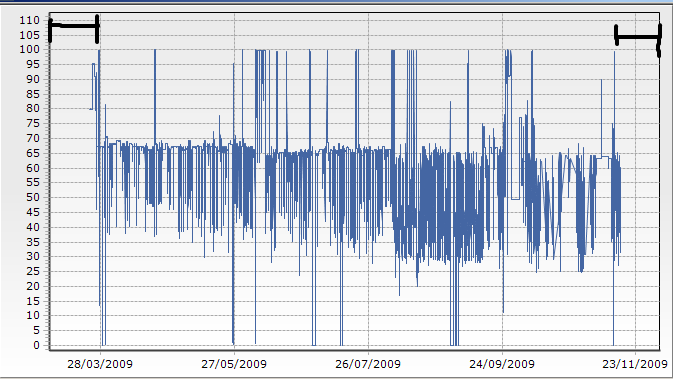Click the 20 y-axis value

tap(33, 286)
